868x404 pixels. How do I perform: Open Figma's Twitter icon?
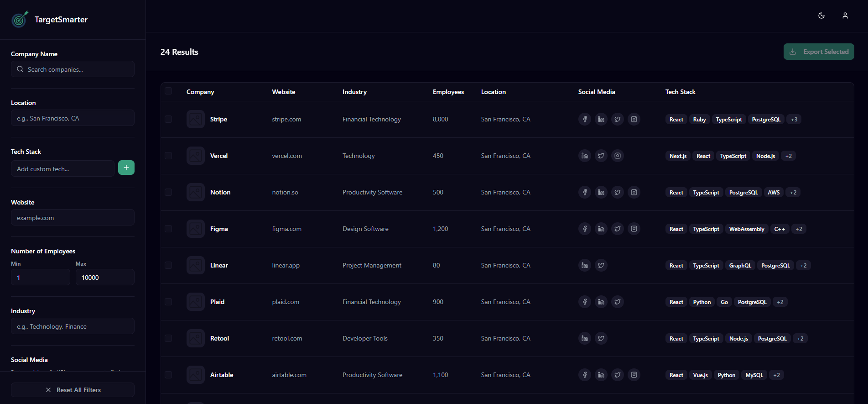click(x=618, y=229)
